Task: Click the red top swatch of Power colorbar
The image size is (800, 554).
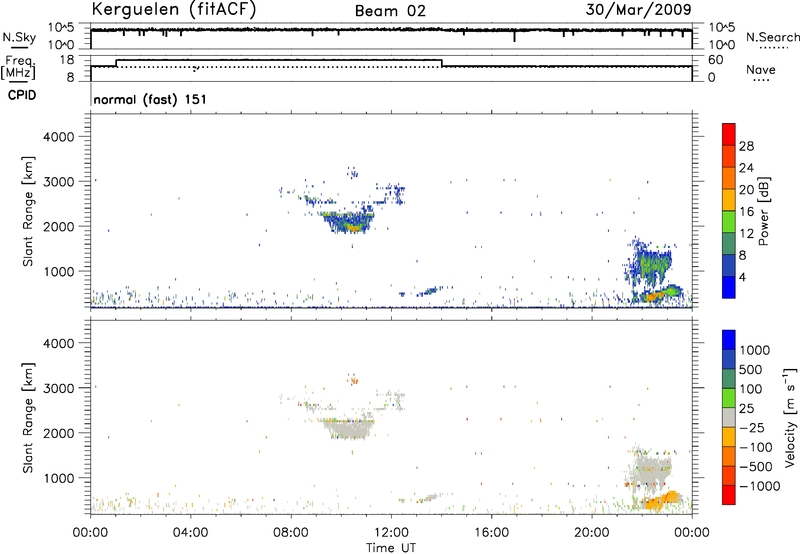Action: pyautogui.click(x=729, y=134)
